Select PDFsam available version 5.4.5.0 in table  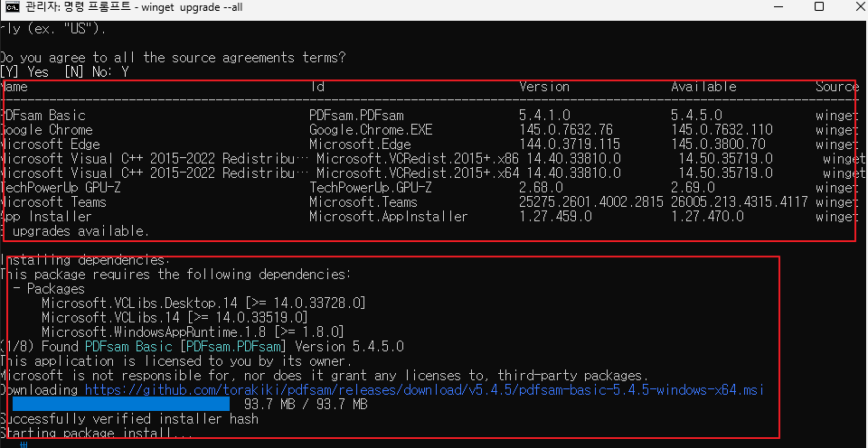click(696, 116)
